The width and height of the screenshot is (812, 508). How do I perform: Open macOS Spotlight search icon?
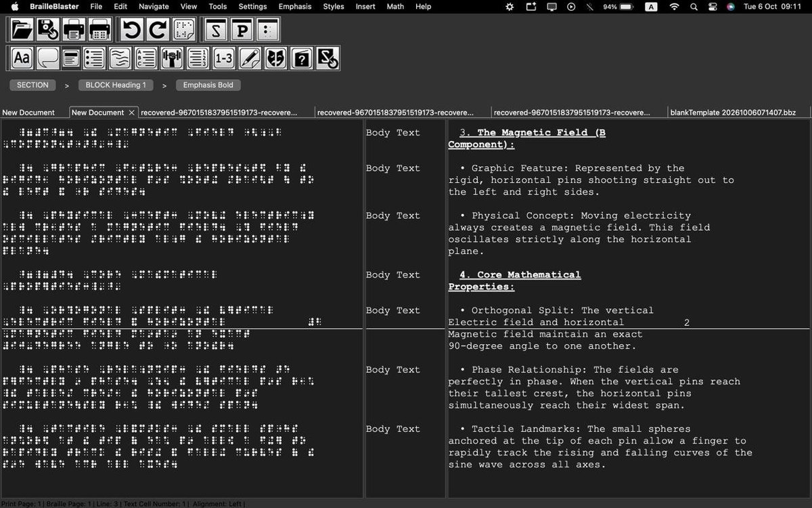pyautogui.click(x=694, y=7)
